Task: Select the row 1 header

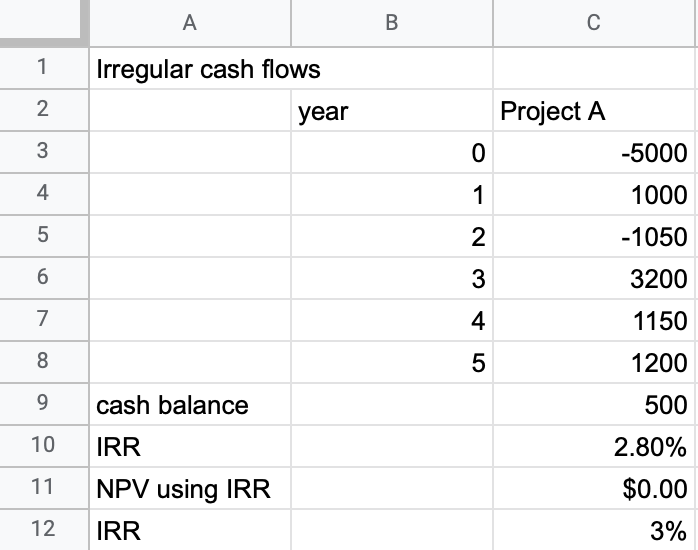Action: coord(44,68)
